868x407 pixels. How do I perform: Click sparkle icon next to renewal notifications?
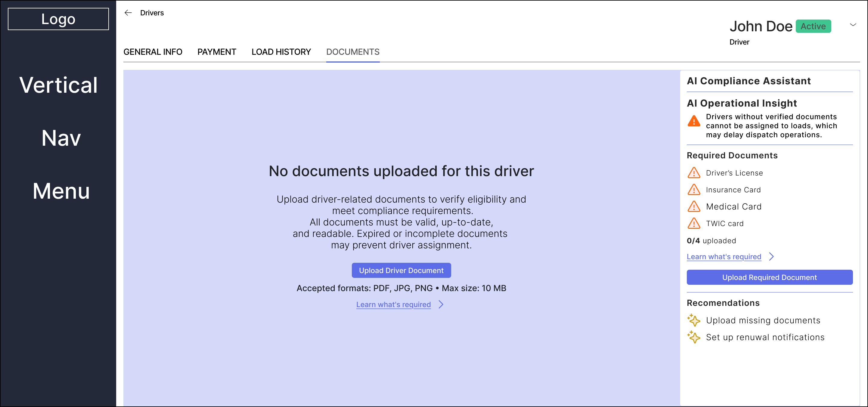(x=694, y=337)
